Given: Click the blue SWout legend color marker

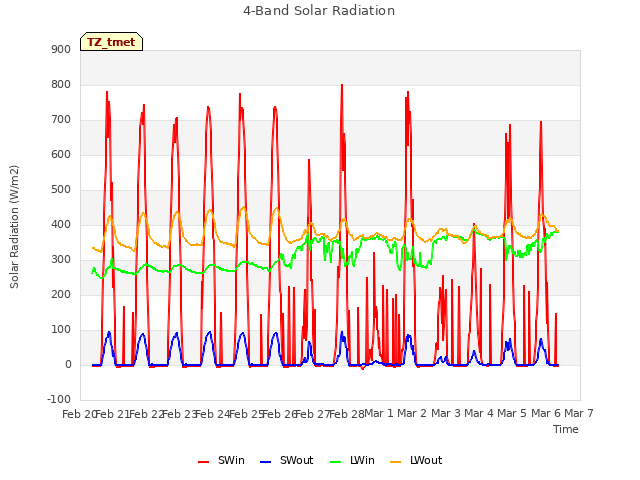Looking at the screenshot, I should (x=265, y=462).
